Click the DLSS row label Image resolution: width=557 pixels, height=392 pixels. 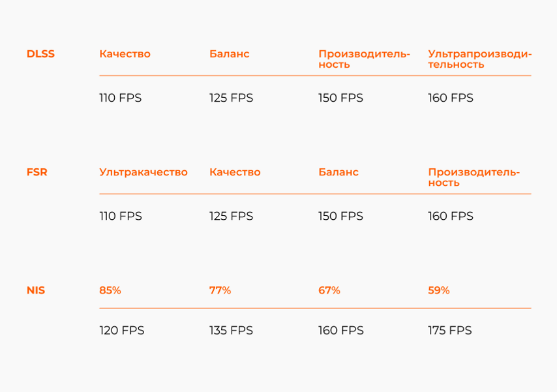coord(40,53)
